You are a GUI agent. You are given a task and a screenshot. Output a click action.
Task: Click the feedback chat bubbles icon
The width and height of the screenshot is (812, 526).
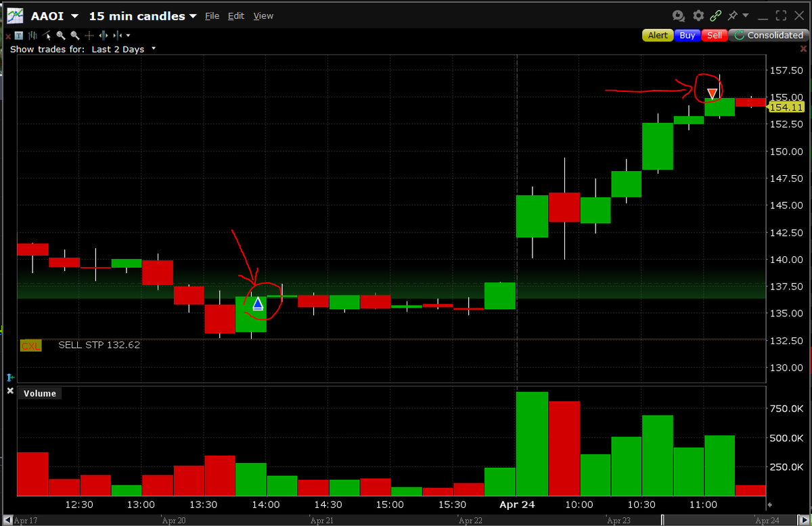(679, 16)
